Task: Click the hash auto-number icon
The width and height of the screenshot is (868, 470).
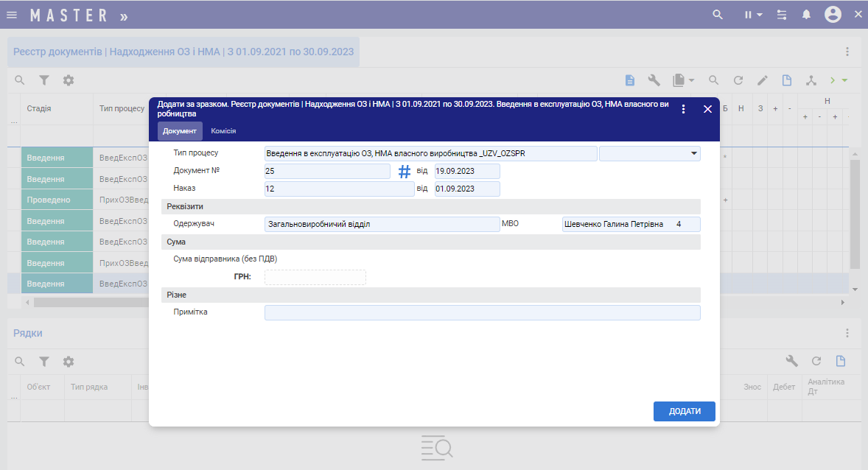Action: (x=405, y=172)
